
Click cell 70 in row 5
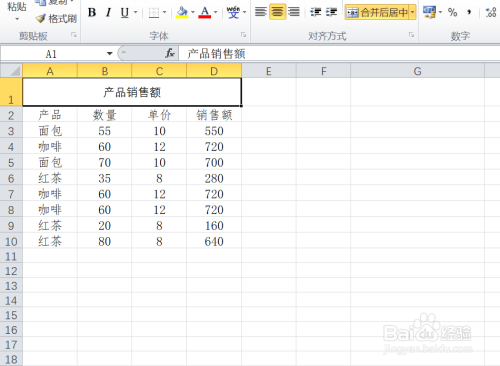[x=105, y=162]
